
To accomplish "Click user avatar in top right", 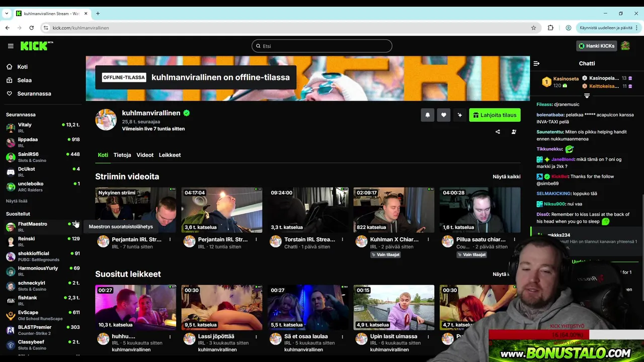I will point(625,46).
